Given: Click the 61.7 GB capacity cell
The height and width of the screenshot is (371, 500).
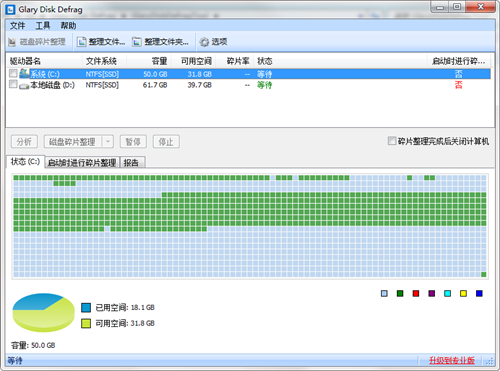Looking at the screenshot, I should click(x=155, y=85).
